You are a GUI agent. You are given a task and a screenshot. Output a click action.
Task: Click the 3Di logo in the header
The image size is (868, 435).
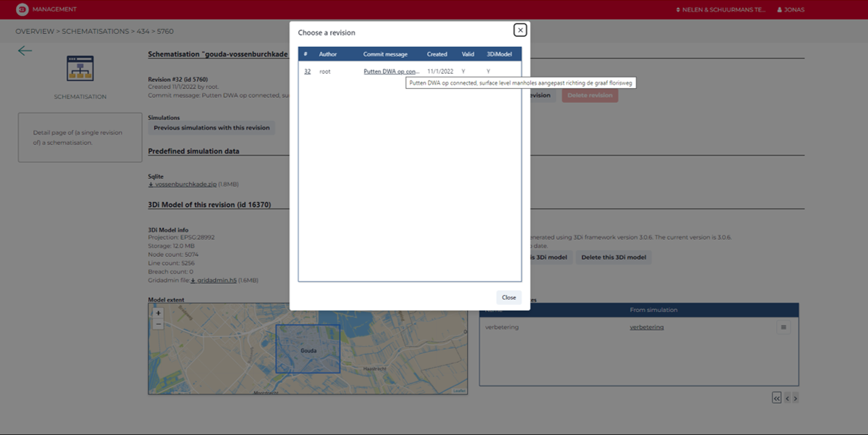point(22,9)
